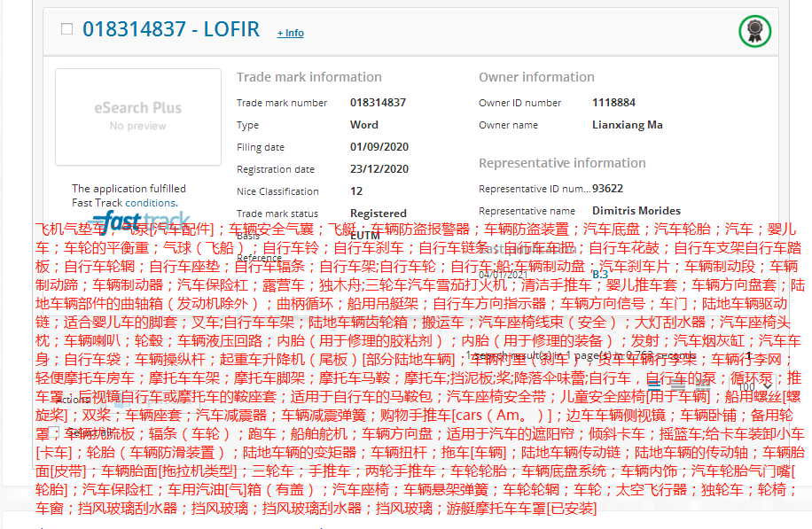This screenshot has height=529, width=812.
Task: Click the Trade mark information heading
Action: point(309,77)
